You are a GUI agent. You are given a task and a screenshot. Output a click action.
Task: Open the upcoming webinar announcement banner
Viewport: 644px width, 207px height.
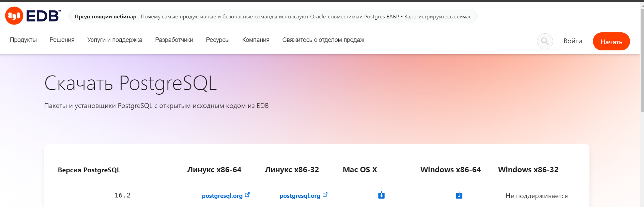[273, 16]
